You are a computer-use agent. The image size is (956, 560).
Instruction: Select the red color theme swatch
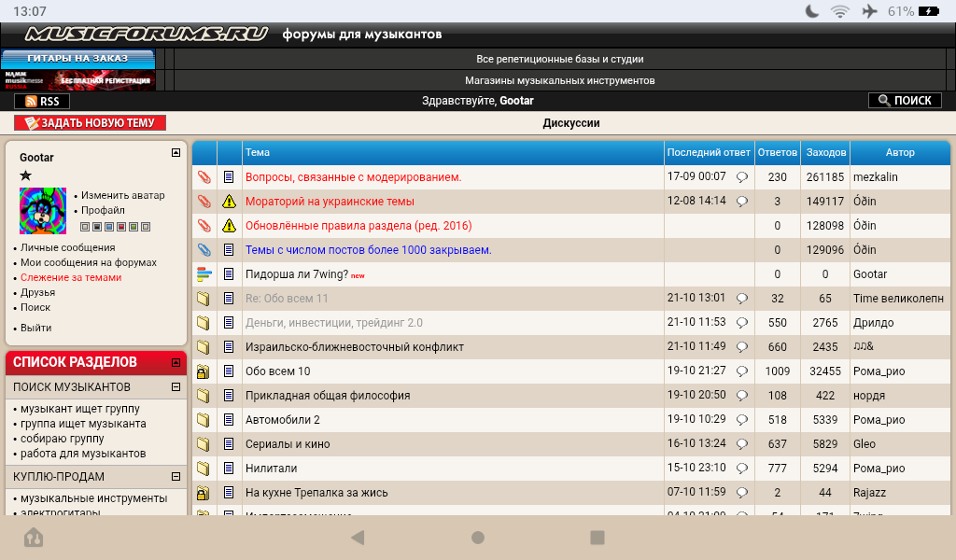coord(121,227)
